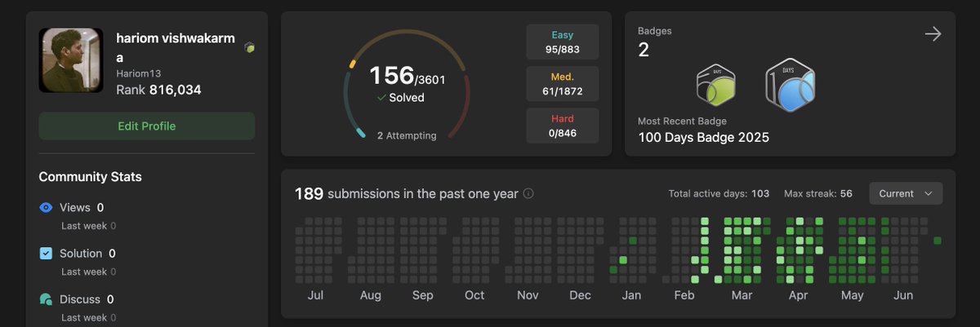Open the profile avatar photo

pyautogui.click(x=71, y=60)
